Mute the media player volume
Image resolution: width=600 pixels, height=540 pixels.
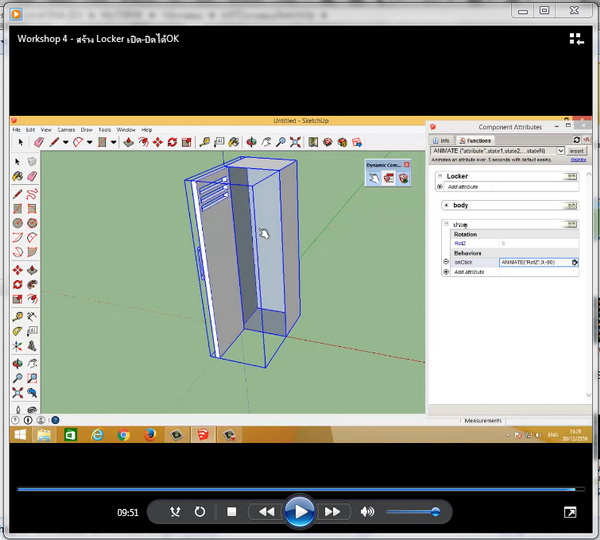click(367, 512)
